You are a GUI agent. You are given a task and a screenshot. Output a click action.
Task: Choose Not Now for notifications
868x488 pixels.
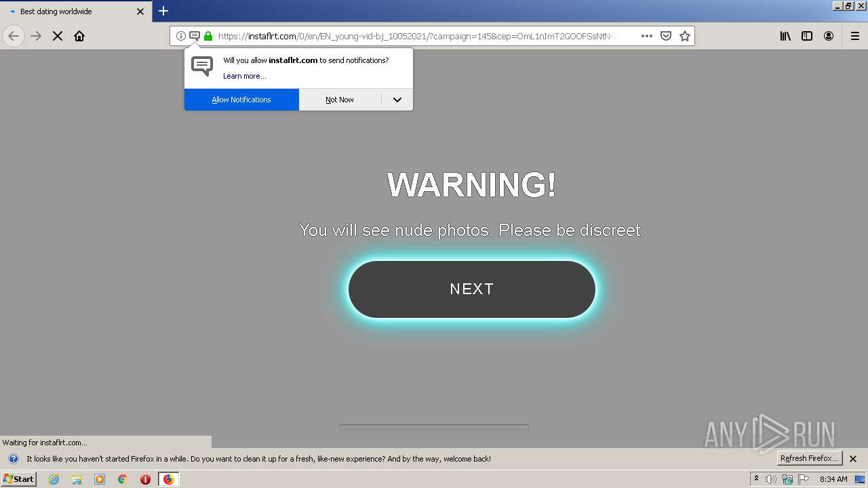click(340, 100)
